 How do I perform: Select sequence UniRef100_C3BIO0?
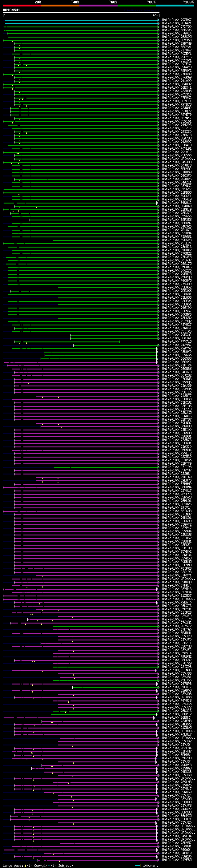coord(176,430)
